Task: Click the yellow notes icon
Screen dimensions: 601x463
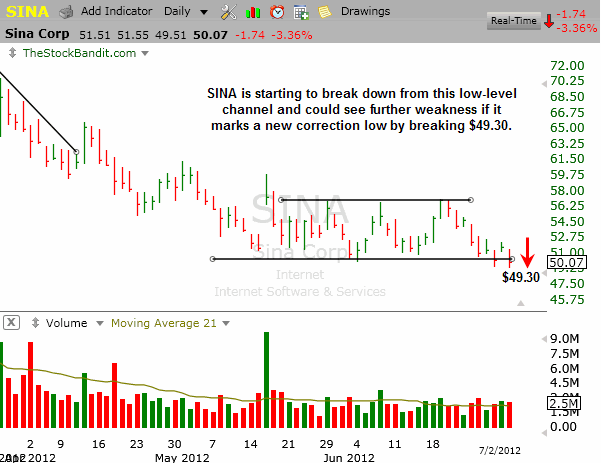Action: click(324, 12)
